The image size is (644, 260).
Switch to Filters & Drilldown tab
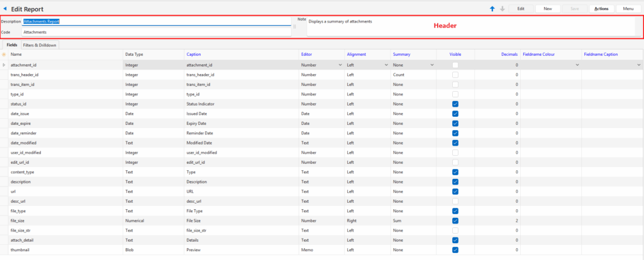[40, 45]
